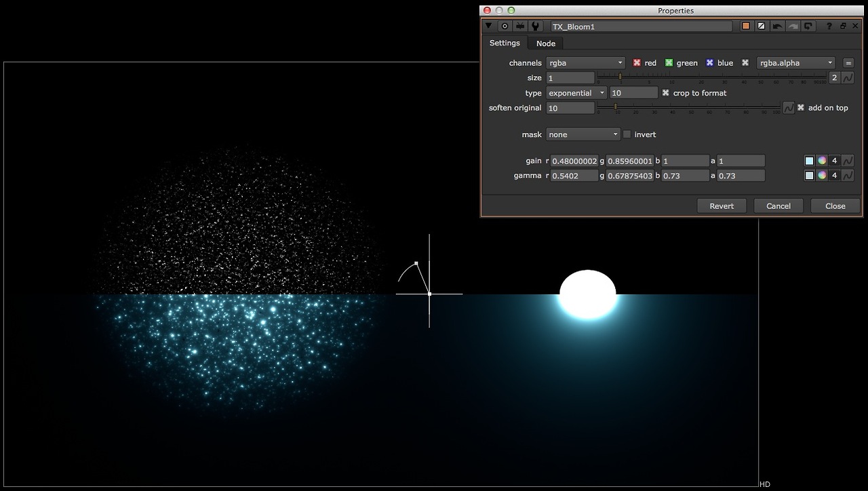Open the type exponential dropdown
This screenshot has height=491, width=868.
[x=576, y=93]
